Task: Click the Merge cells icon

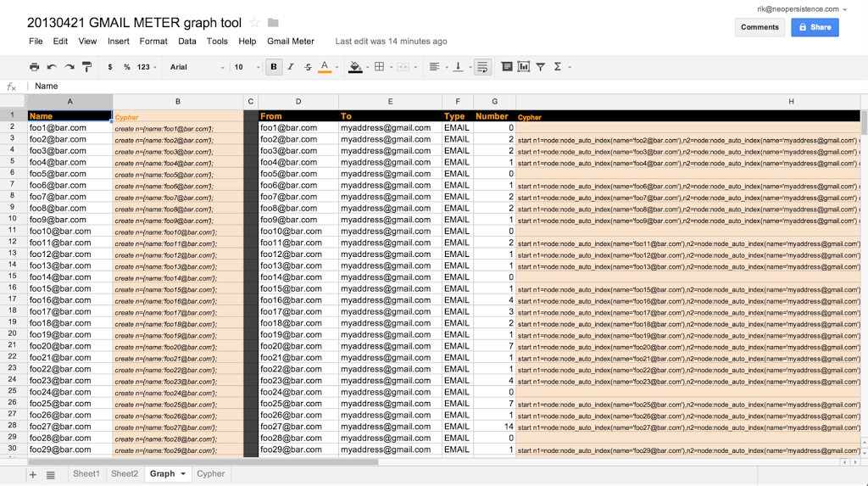Action: [x=403, y=67]
